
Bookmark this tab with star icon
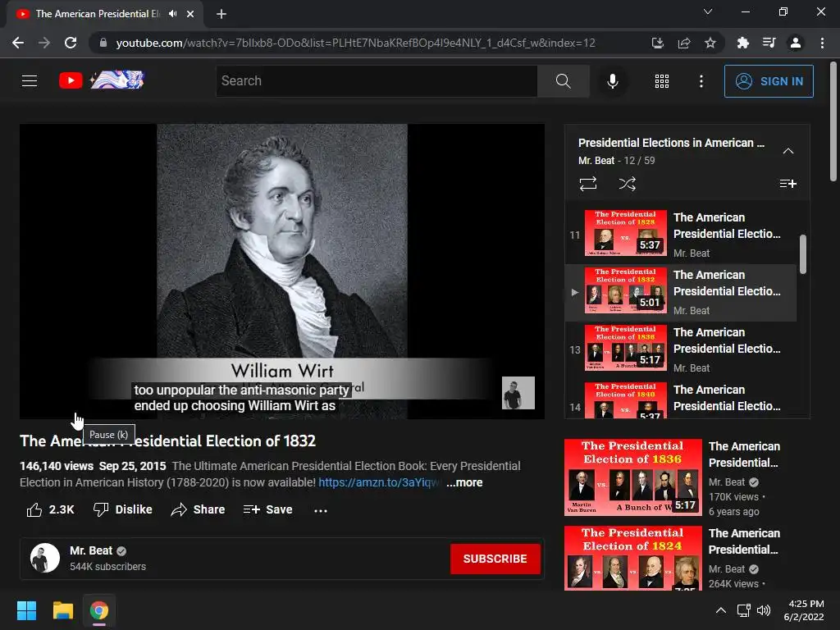point(710,43)
